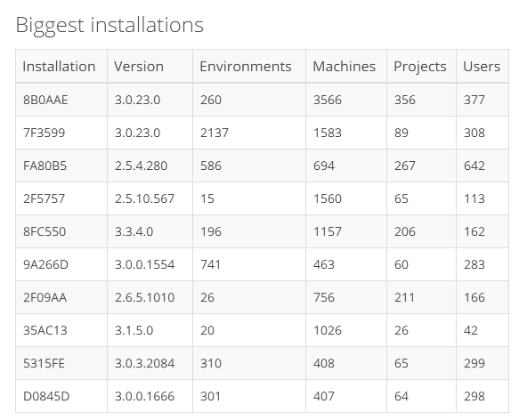Image resolution: width=519 pixels, height=420 pixels.
Task: Select the Environments column header
Action: tap(246, 67)
